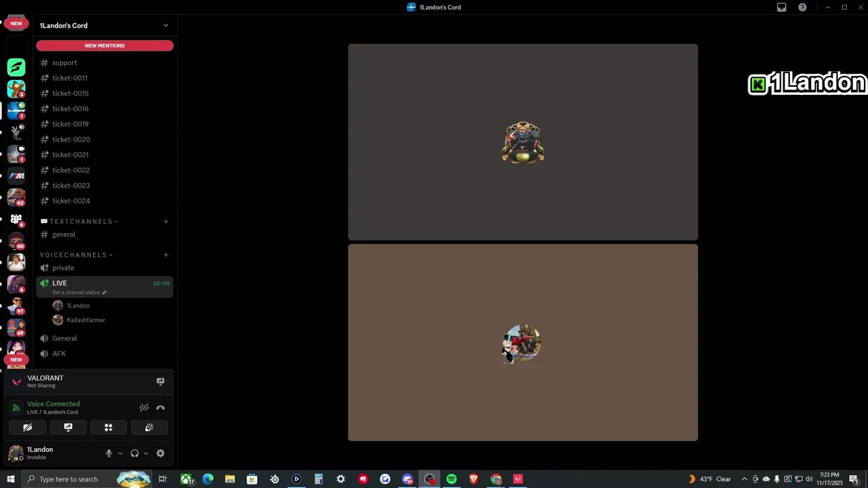Open Microsoft Edge from the taskbar
This screenshot has width=868, height=488.
click(x=208, y=479)
